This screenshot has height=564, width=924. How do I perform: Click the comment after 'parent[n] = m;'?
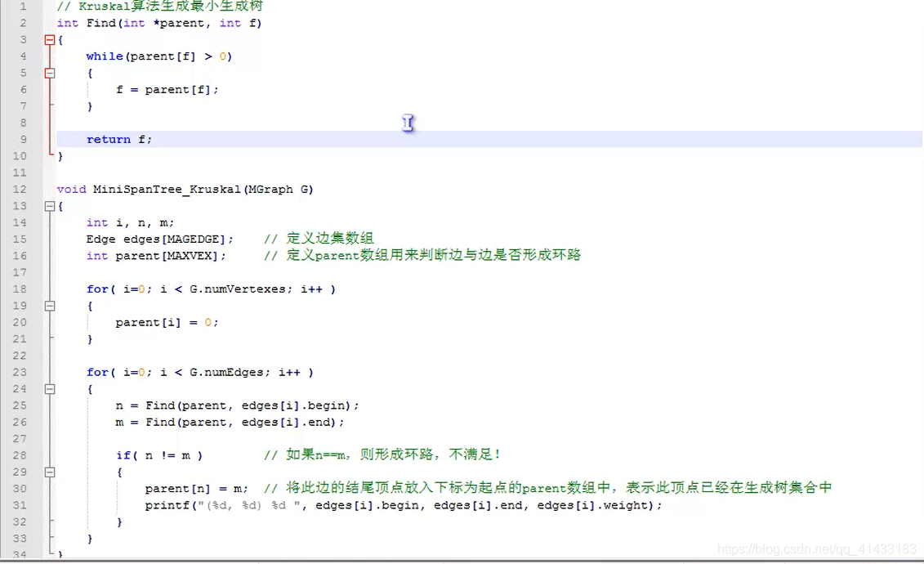coord(547,488)
